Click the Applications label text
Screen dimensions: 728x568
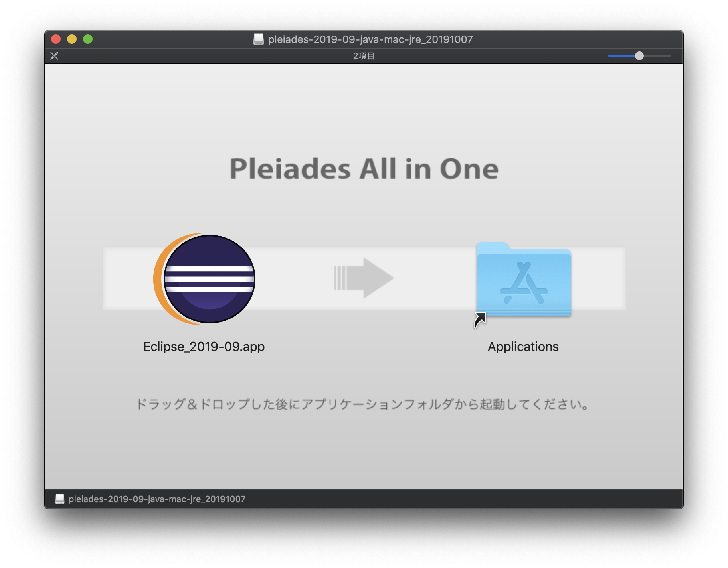[x=523, y=346]
